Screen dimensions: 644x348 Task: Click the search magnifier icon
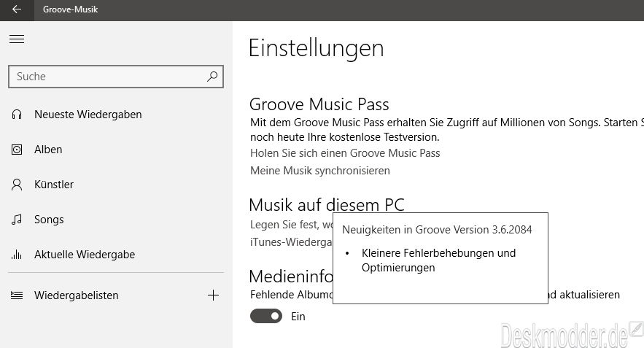212,77
